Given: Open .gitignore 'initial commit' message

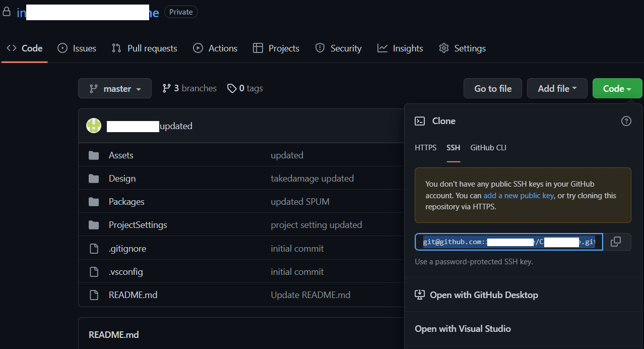Looking at the screenshot, I should 297,249.
